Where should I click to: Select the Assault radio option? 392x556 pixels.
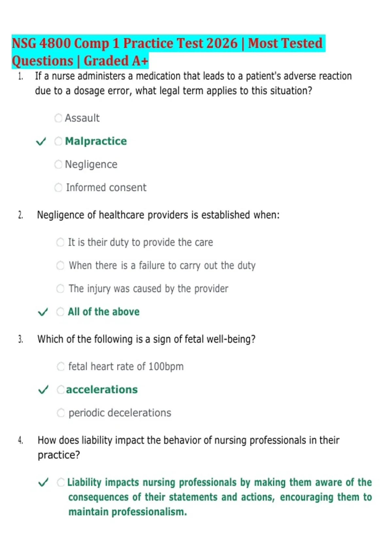(x=58, y=118)
